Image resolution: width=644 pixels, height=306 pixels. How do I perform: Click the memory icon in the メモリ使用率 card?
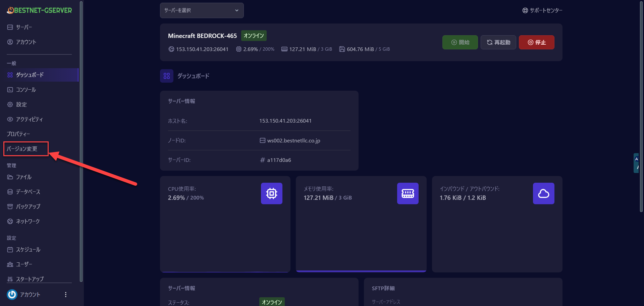click(x=408, y=193)
